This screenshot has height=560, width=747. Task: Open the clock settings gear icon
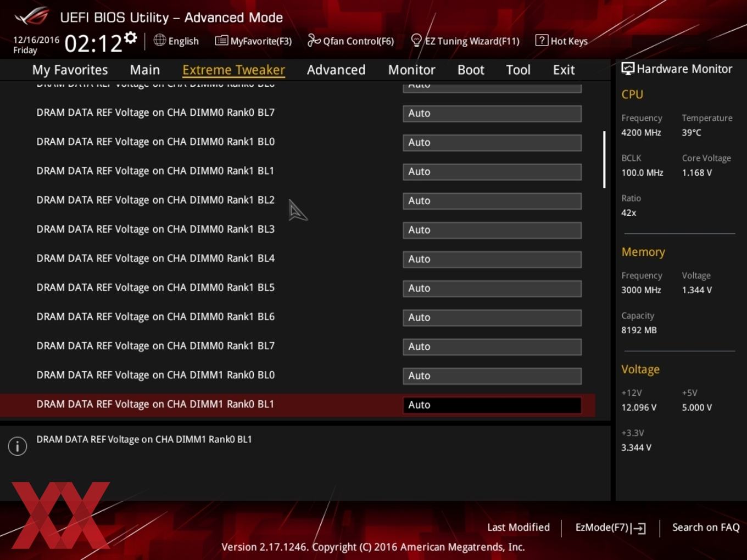pos(130,38)
